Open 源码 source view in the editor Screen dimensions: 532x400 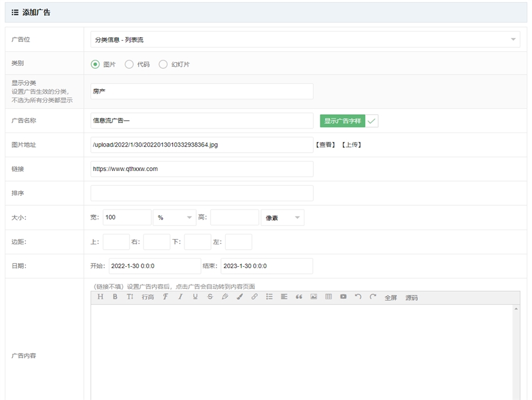tap(411, 298)
